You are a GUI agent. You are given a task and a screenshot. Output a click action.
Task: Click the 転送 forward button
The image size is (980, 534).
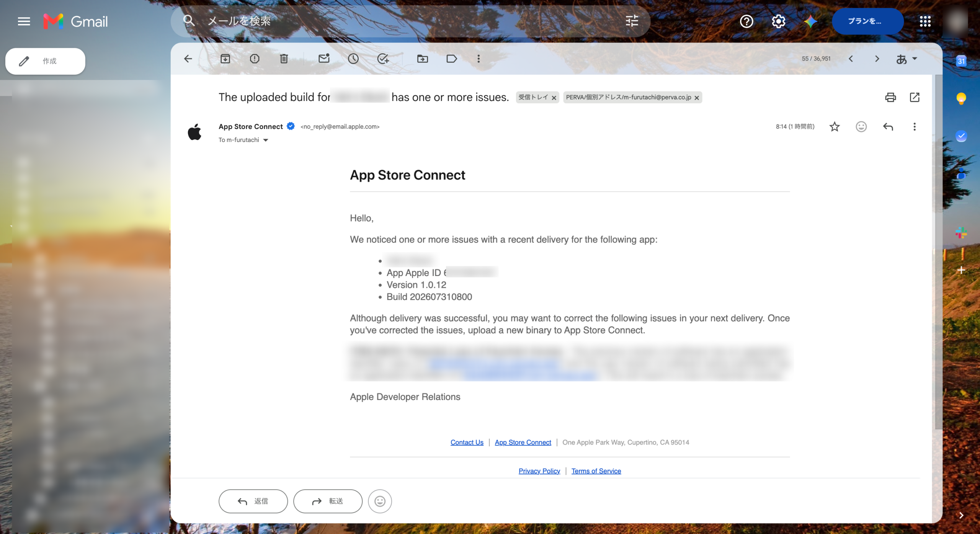click(328, 501)
